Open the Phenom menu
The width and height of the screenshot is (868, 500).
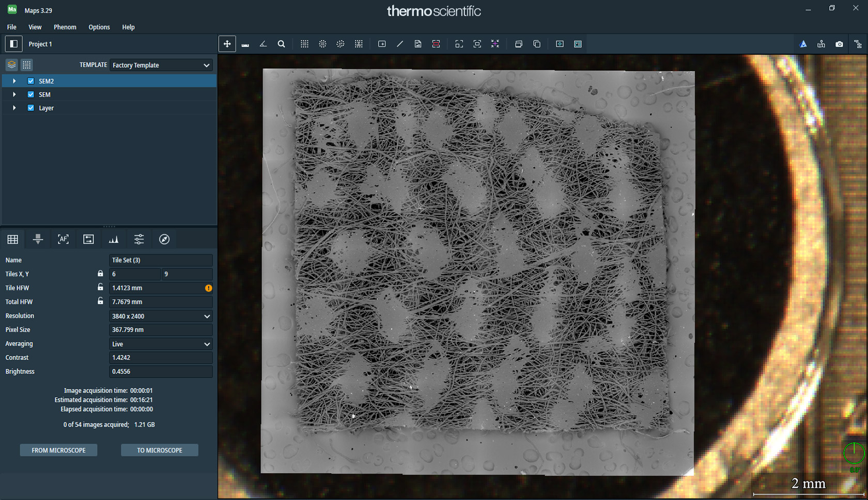tap(65, 27)
